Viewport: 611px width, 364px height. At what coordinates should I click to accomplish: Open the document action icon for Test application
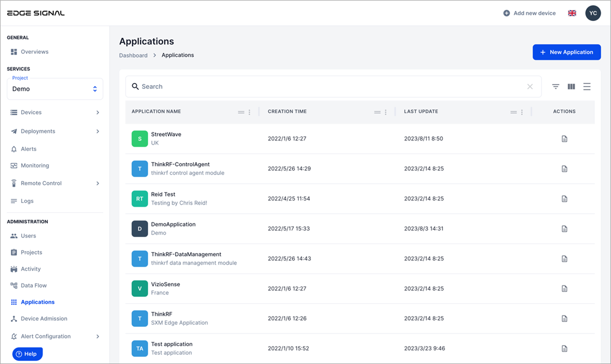564,348
